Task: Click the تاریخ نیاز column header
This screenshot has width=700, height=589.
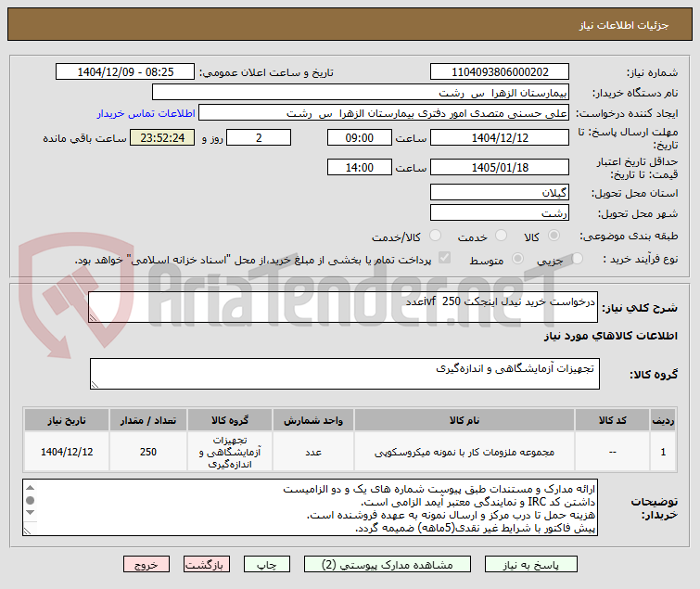Action: (67, 420)
